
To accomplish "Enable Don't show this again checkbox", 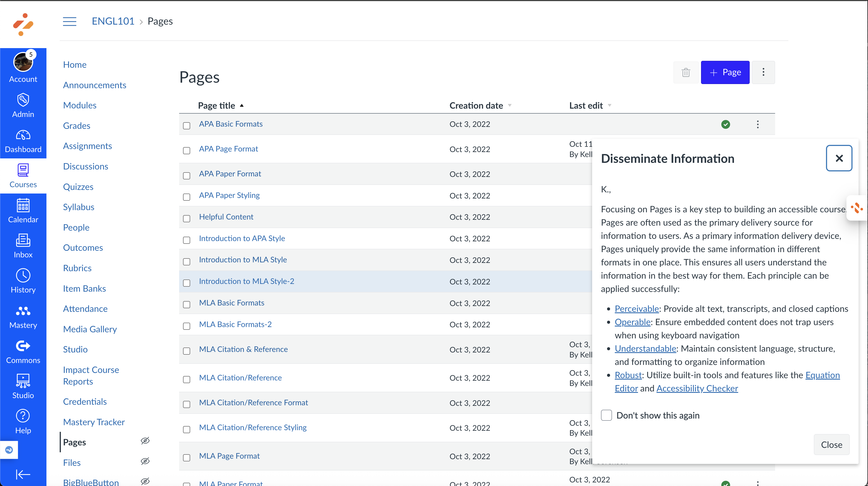I will 606,415.
